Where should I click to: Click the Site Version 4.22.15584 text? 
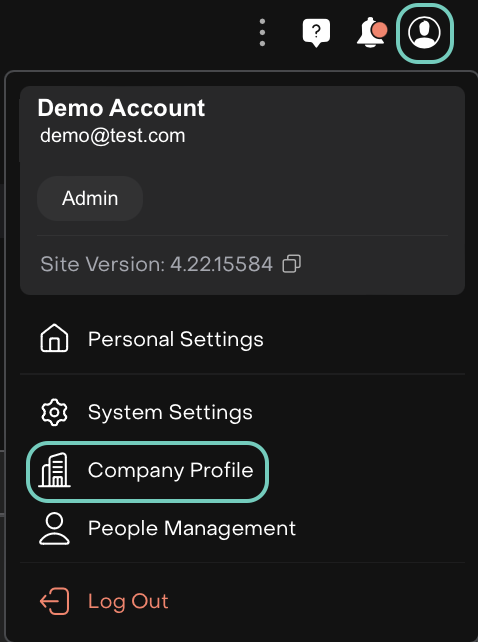[x=156, y=264]
